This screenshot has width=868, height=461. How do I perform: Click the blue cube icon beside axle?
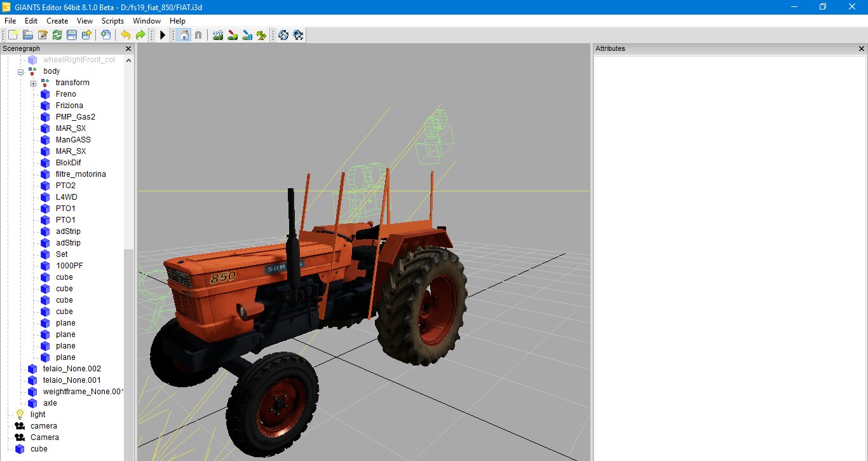tap(32, 403)
